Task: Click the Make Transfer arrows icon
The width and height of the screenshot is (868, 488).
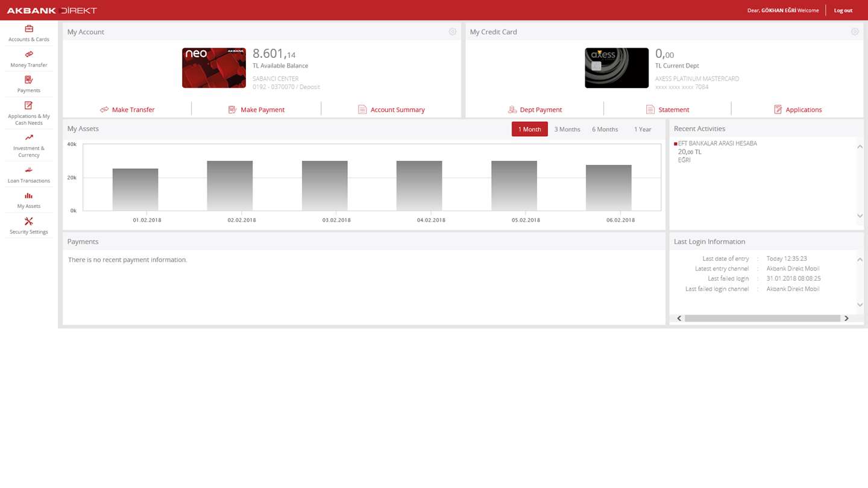Action: tap(104, 110)
